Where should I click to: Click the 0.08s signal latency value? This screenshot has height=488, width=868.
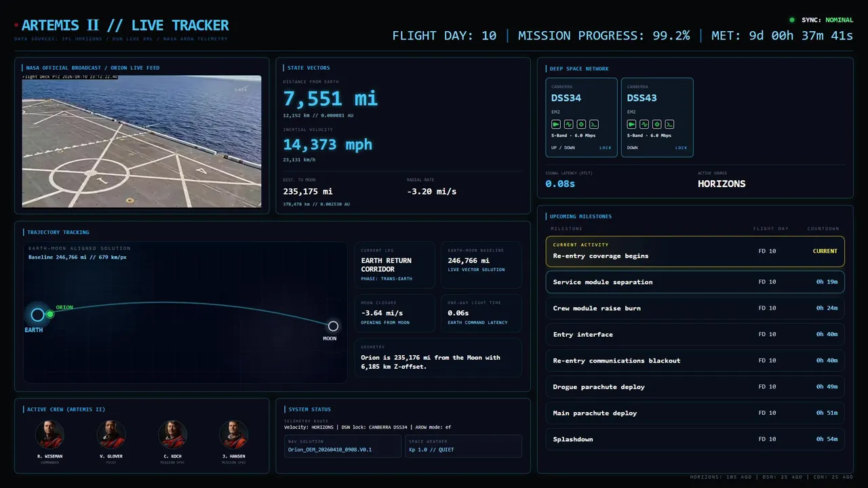coord(560,184)
